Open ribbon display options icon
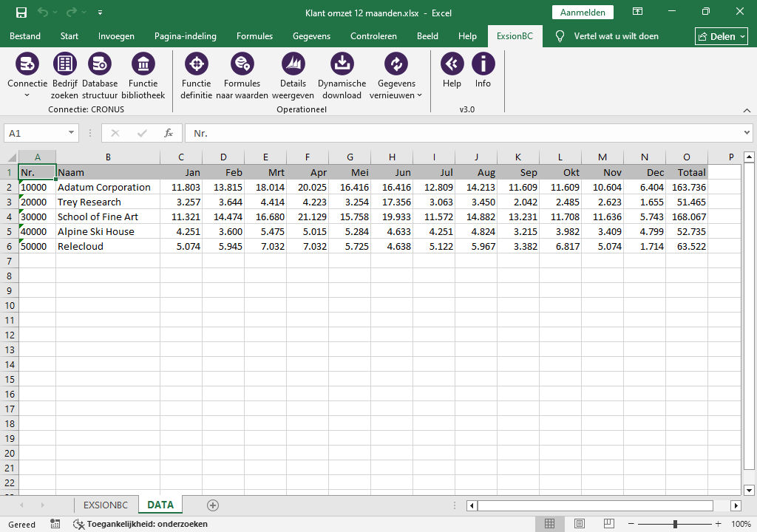 (637, 12)
